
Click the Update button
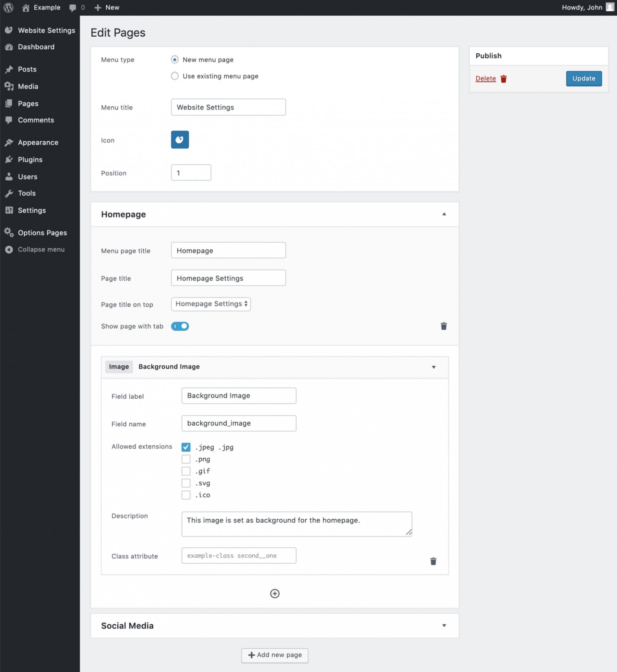point(583,78)
